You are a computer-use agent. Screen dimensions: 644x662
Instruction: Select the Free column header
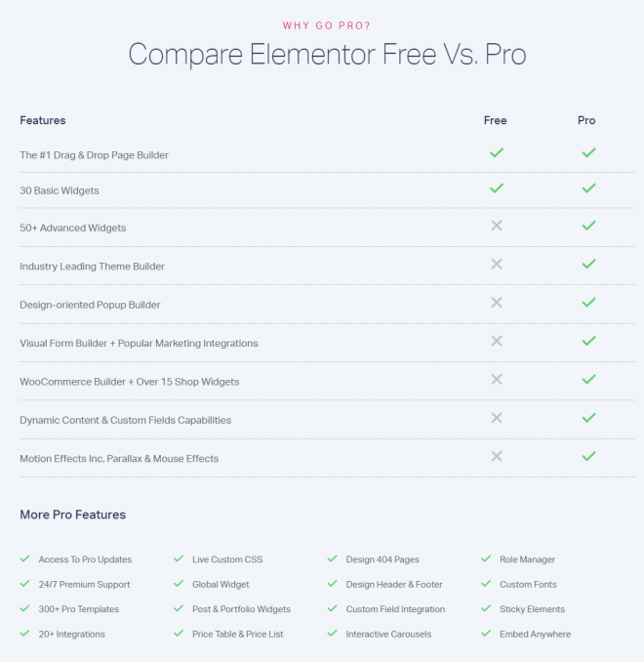coord(495,120)
